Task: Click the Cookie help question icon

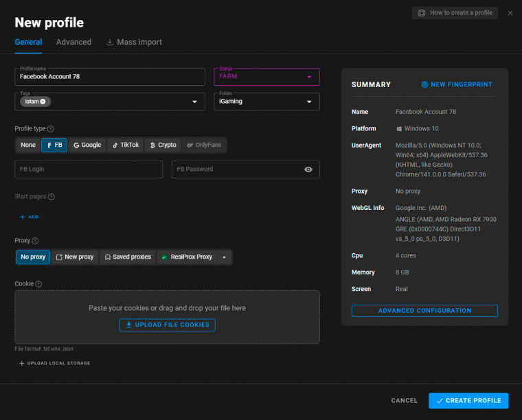Action: tap(38, 284)
